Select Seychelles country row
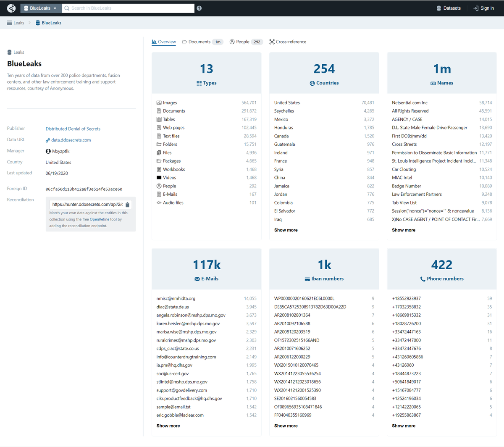504x447 pixels. coord(324,111)
